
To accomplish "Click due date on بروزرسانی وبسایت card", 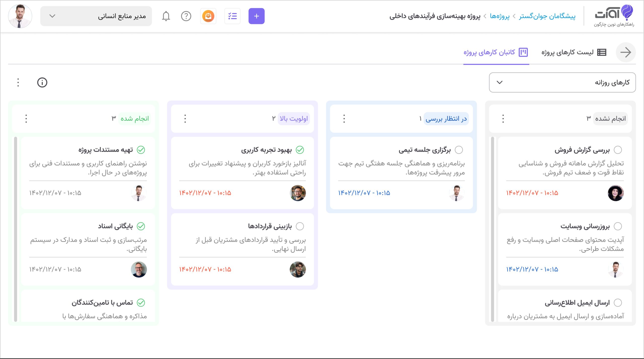I will click(x=532, y=270).
